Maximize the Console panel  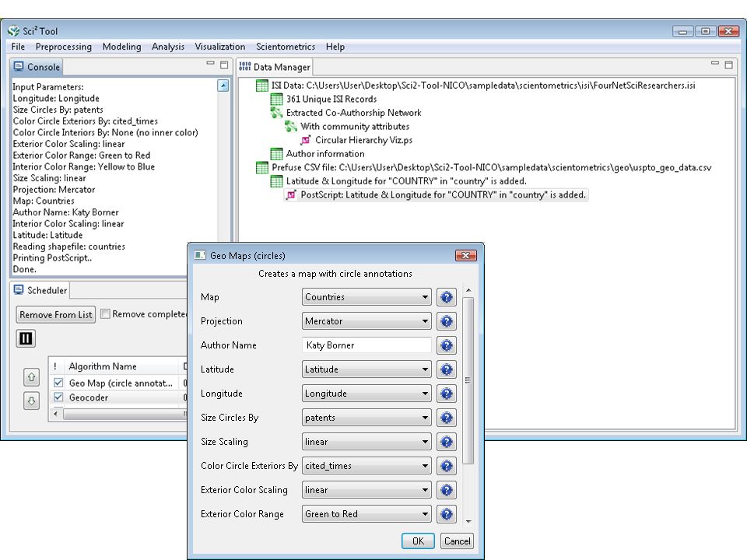point(224,65)
